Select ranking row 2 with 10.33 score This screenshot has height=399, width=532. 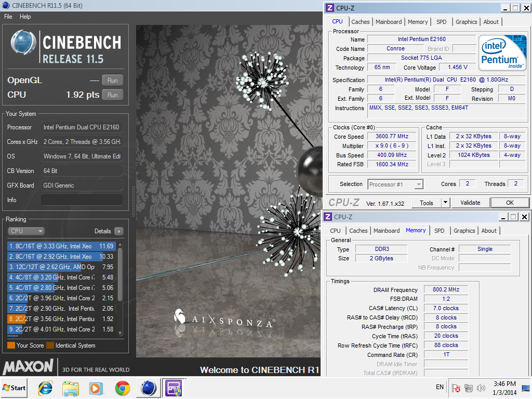tap(61, 257)
